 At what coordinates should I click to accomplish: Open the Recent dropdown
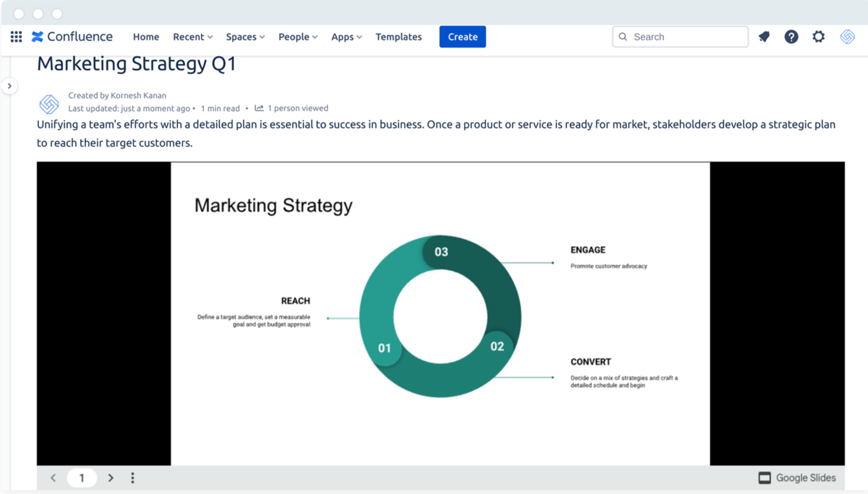193,37
